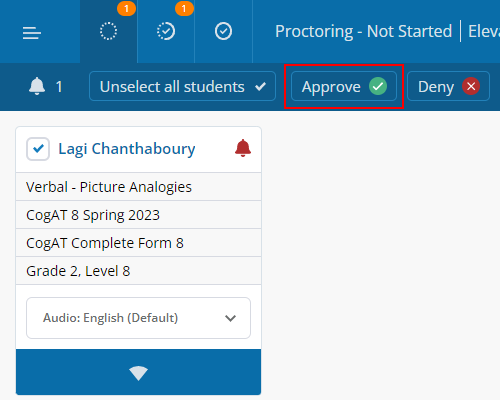Click the red alert bell on student card
Viewport: 500px width, 400px height.
[x=243, y=148]
